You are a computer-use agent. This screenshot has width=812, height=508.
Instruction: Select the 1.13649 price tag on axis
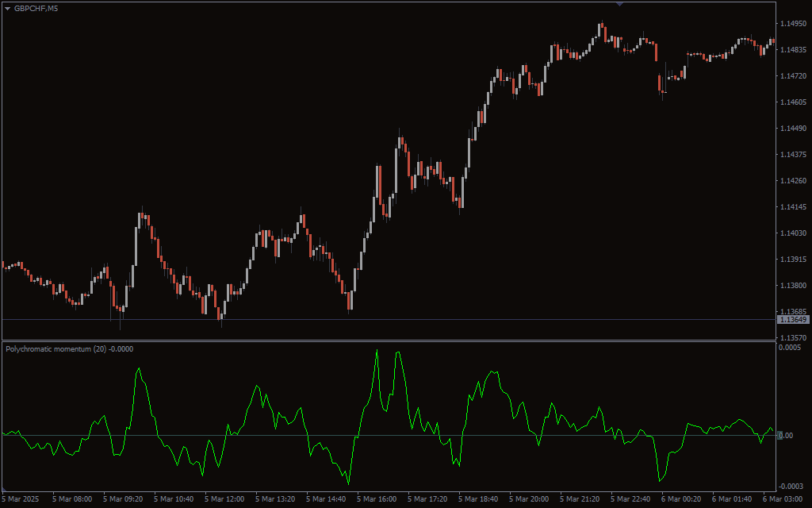pos(793,320)
